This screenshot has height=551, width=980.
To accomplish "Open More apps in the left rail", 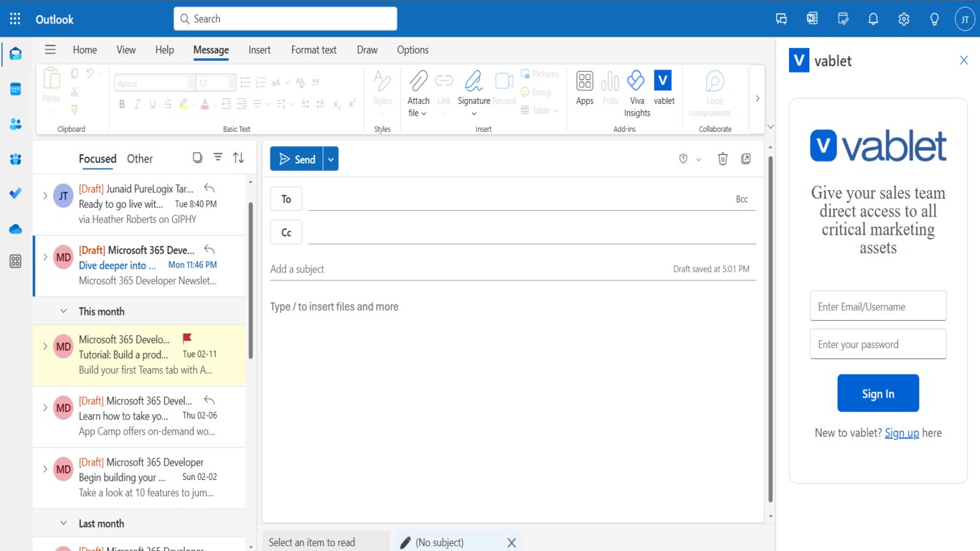I will (15, 262).
